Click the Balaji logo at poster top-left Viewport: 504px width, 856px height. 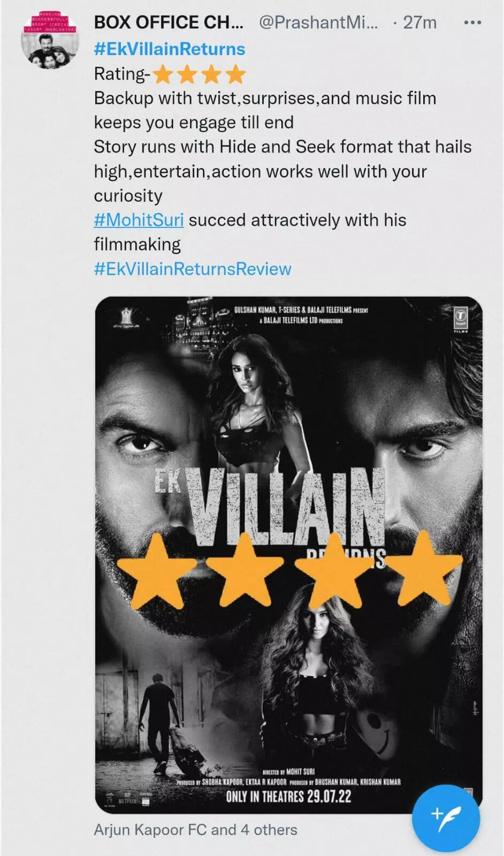(126, 318)
